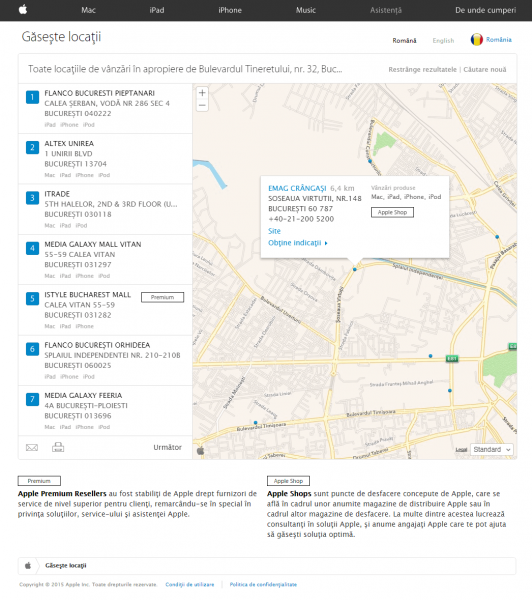
Task: Zoom out the map with minus button
Action: point(202,105)
